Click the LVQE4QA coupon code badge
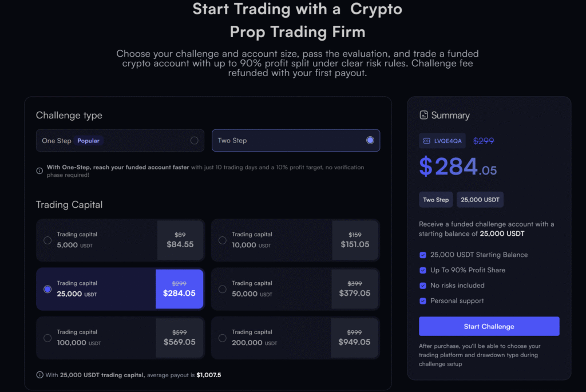 [x=444, y=141]
